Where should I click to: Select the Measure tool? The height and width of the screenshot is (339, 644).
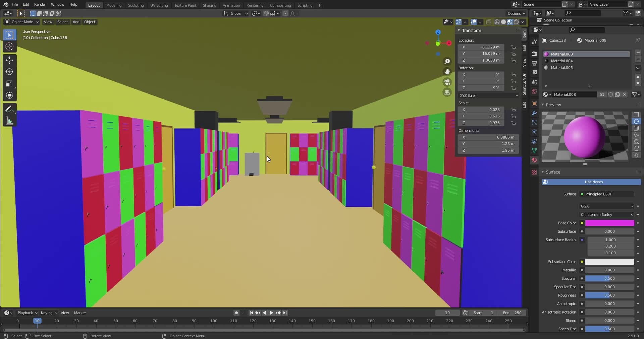[9, 120]
